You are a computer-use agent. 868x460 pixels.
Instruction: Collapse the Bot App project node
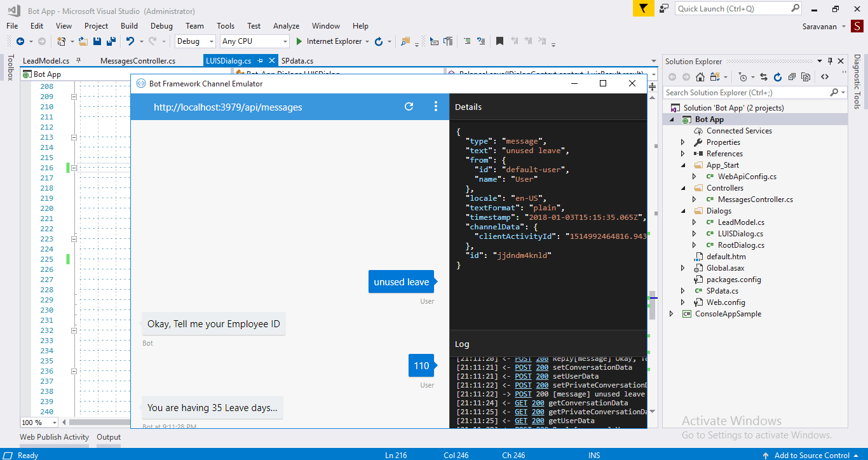(672, 119)
